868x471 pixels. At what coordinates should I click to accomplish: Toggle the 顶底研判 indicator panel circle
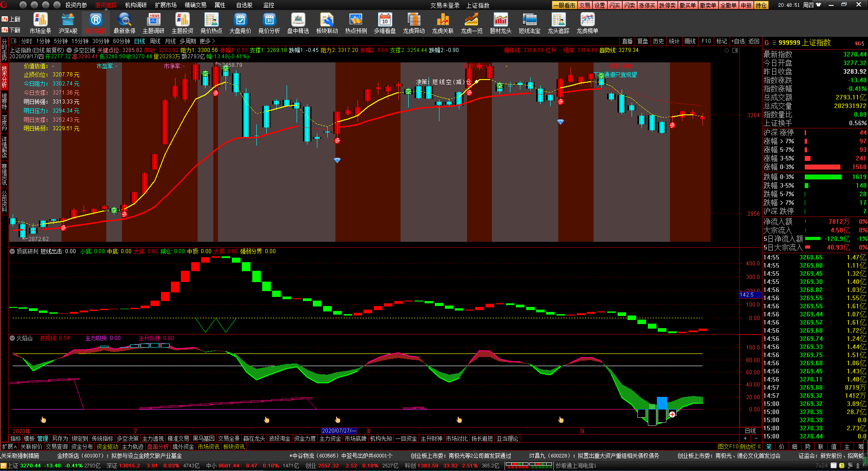12,251
